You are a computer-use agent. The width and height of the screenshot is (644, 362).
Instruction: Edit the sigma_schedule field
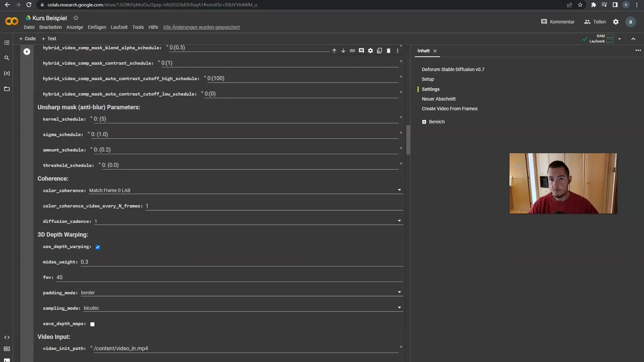tap(245, 134)
